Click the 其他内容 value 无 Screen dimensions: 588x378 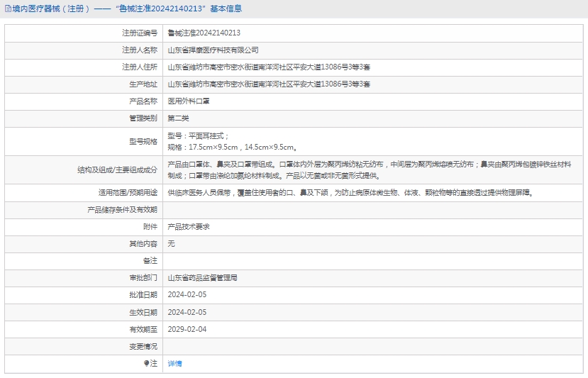pos(171,243)
